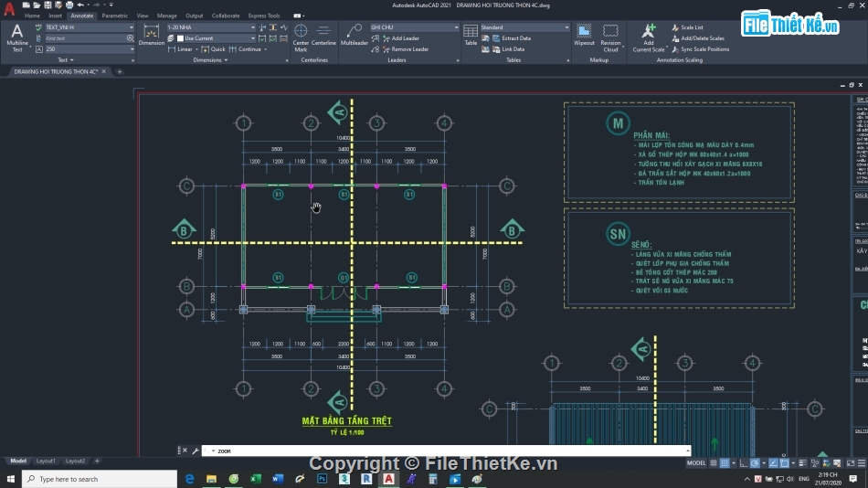This screenshot has height=488, width=868.
Task: Expand the Dimensions panel flyout
Action: pos(210,59)
